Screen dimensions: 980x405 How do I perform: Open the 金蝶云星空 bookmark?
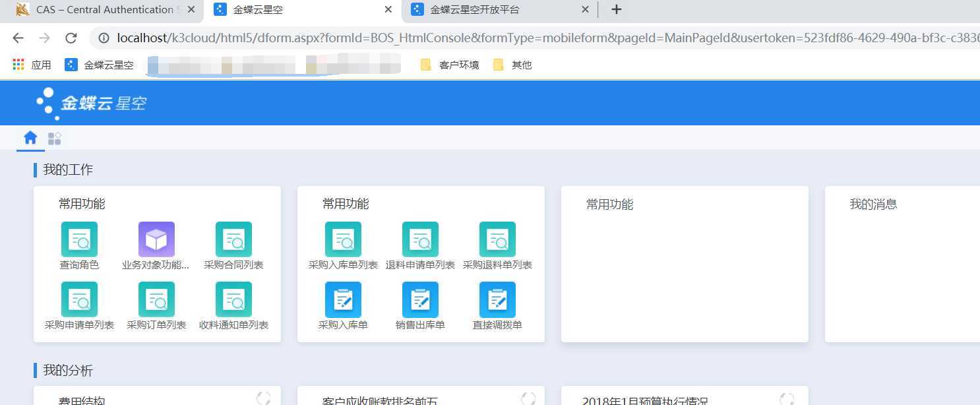pos(99,65)
